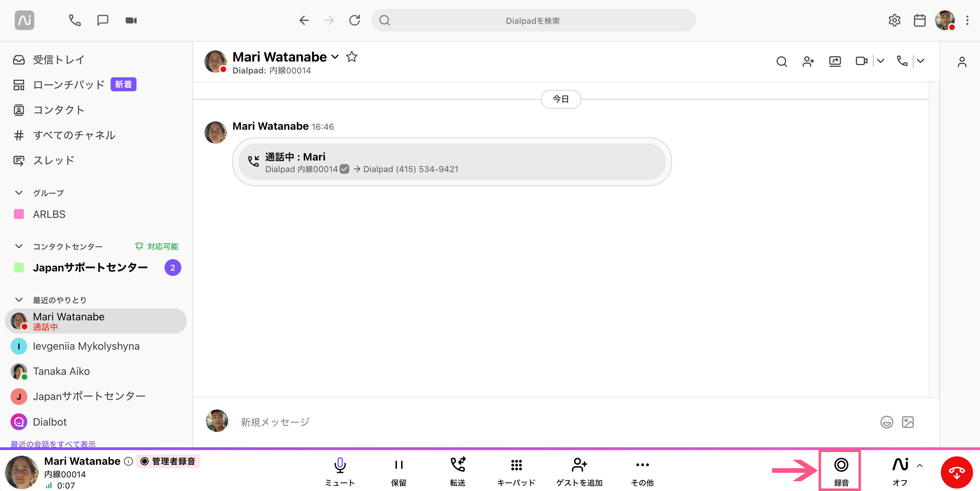Open the three-dot more menu in top bar
Viewport: 980px width, 491px height.
point(967,20)
